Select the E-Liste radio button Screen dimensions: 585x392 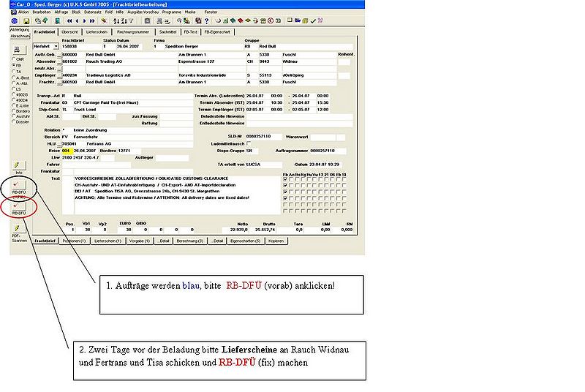[x=14, y=105]
